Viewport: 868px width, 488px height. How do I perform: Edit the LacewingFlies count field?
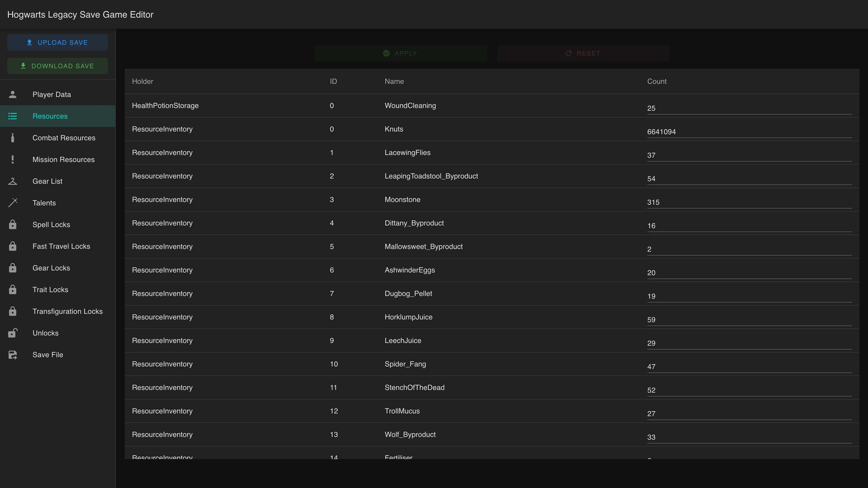(x=749, y=156)
